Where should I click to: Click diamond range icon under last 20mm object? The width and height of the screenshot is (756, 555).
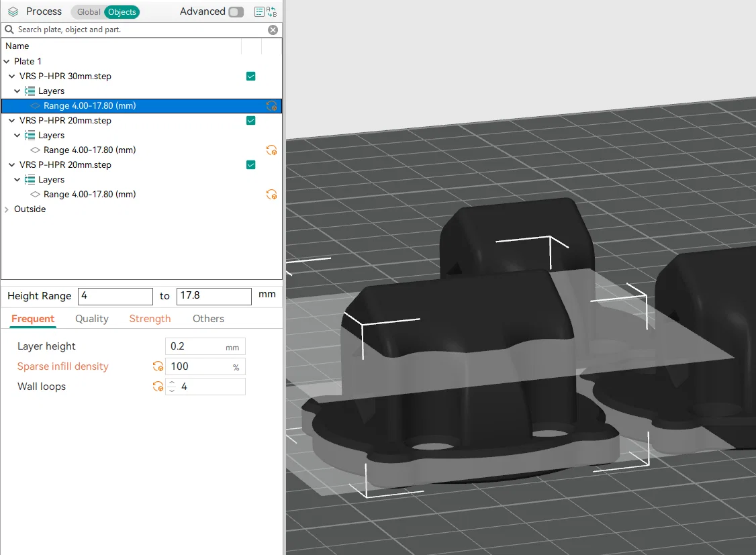click(35, 195)
